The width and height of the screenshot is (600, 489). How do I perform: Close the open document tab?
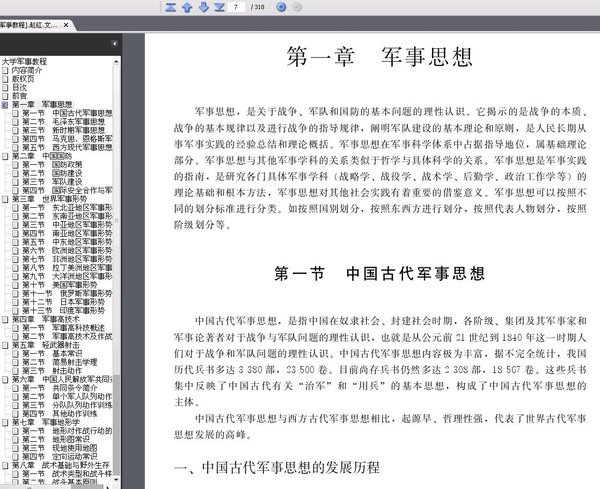[x=66, y=25]
